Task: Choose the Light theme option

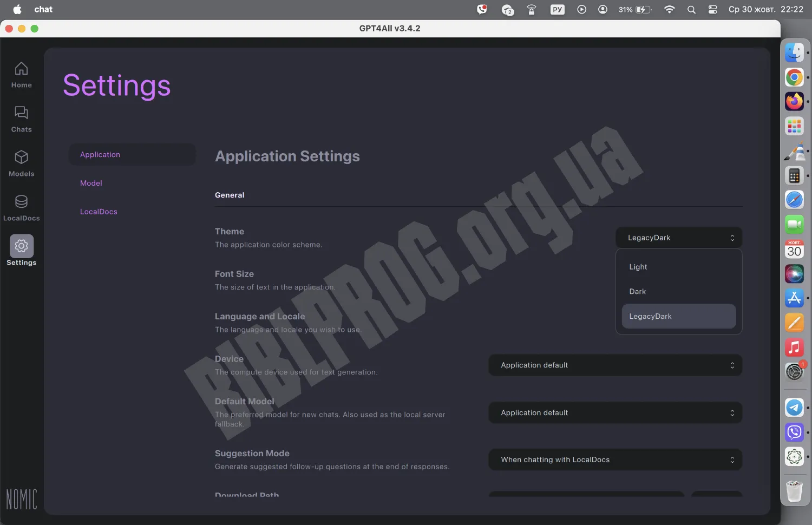Action: 679,267
